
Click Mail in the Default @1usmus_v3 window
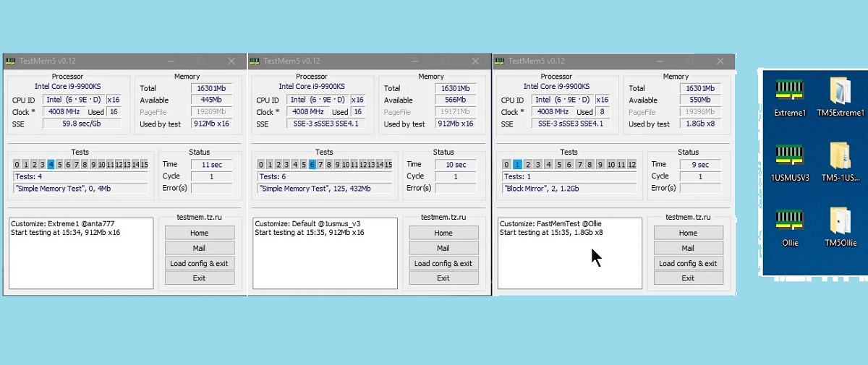pyautogui.click(x=443, y=248)
